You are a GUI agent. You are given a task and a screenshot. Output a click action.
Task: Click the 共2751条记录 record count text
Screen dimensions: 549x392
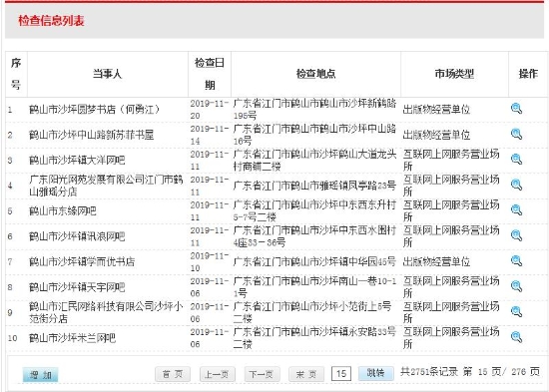[x=429, y=372]
